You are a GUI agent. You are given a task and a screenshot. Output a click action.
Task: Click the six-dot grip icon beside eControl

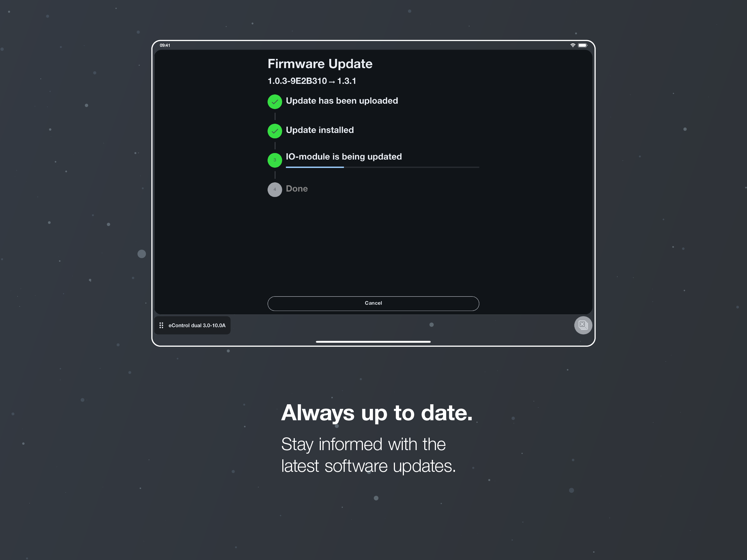(x=162, y=325)
